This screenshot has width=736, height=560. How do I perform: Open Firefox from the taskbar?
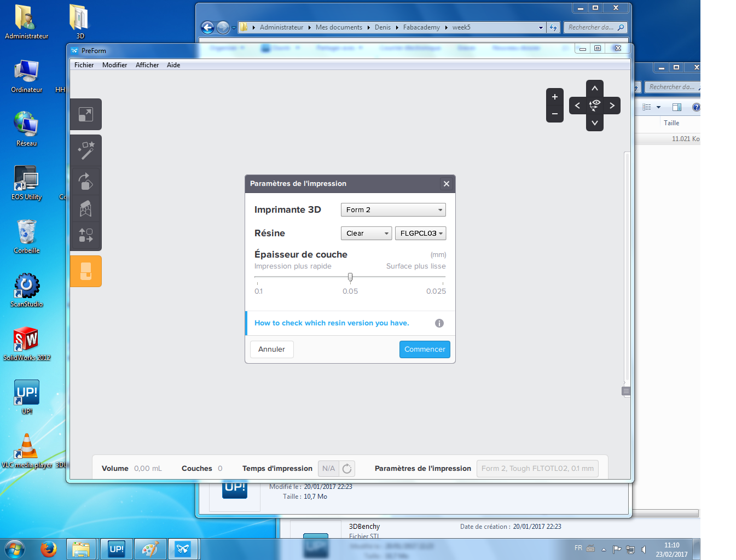(x=49, y=549)
